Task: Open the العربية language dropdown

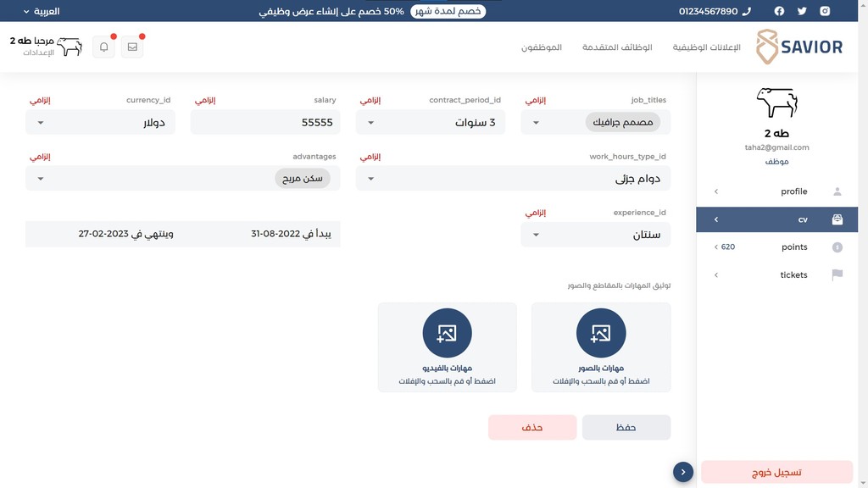Action: [x=42, y=11]
